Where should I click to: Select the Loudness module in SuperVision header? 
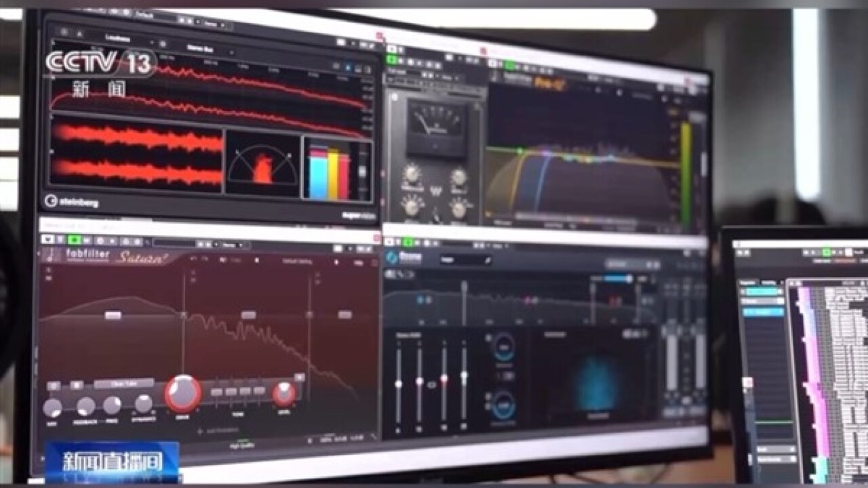[117, 37]
